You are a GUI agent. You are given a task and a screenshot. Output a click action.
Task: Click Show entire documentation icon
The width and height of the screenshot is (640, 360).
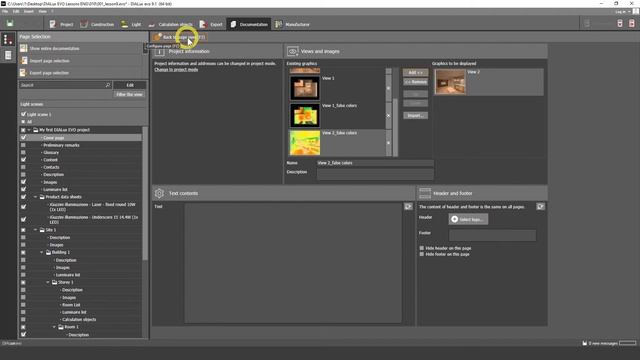24,48
